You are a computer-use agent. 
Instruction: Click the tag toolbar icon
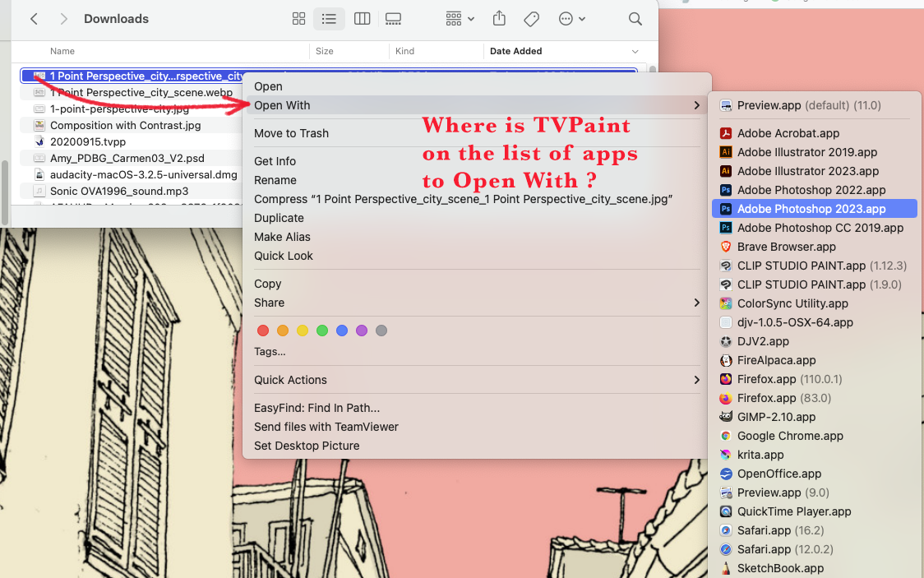coord(531,19)
